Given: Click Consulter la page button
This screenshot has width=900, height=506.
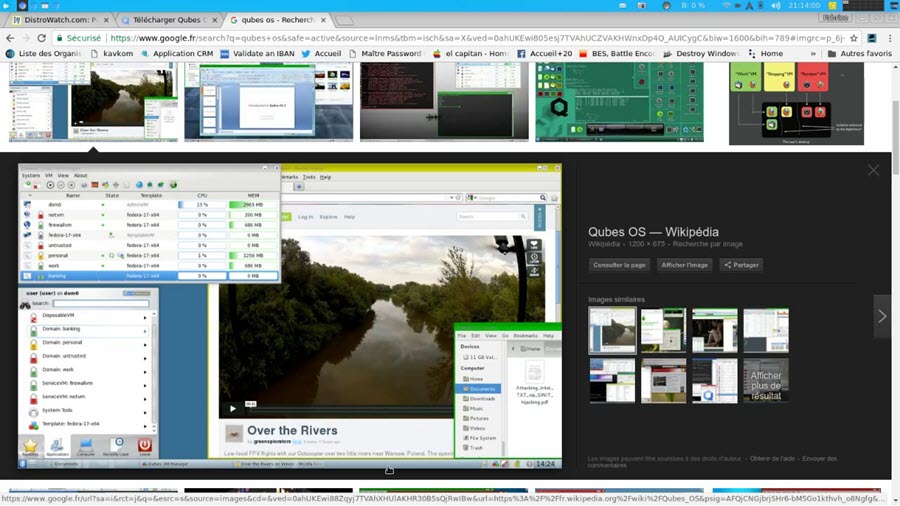Looking at the screenshot, I should coord(619,265).
